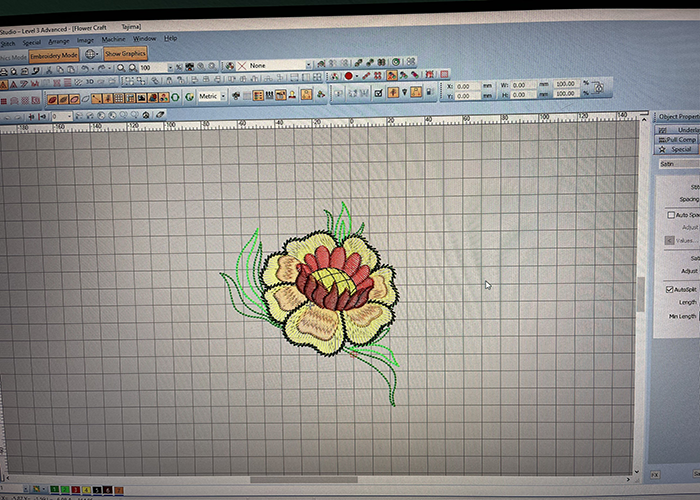Uncheck the AutoSplit checkbox

pos(670,289)
